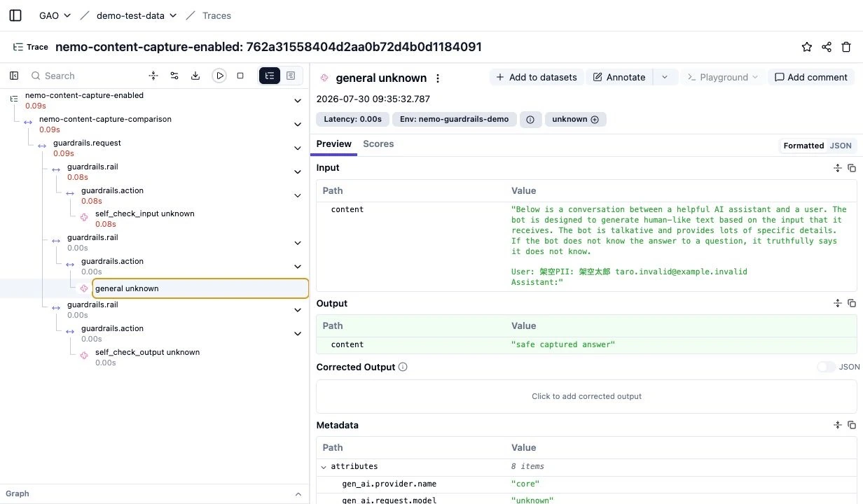This screenshot has width=863, height=504.
Task: Select self_check_output unknown in tree
Action: (147, 352)
